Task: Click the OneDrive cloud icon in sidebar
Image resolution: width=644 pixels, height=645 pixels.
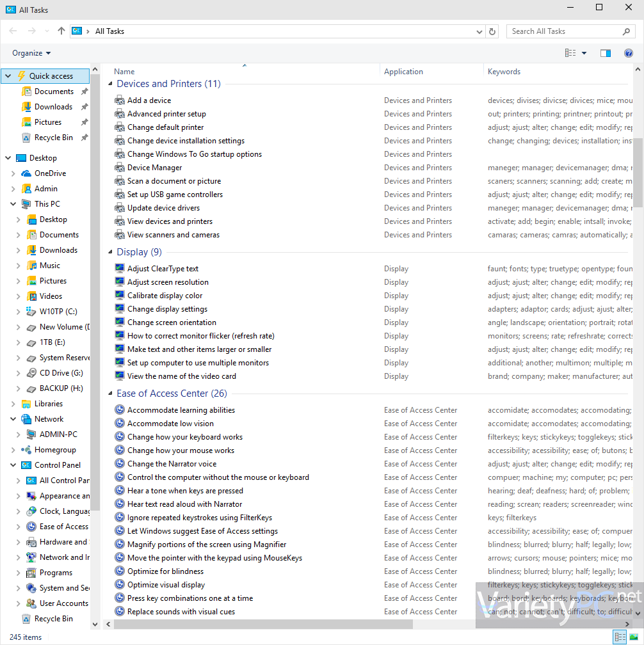Action: point(26,173)
